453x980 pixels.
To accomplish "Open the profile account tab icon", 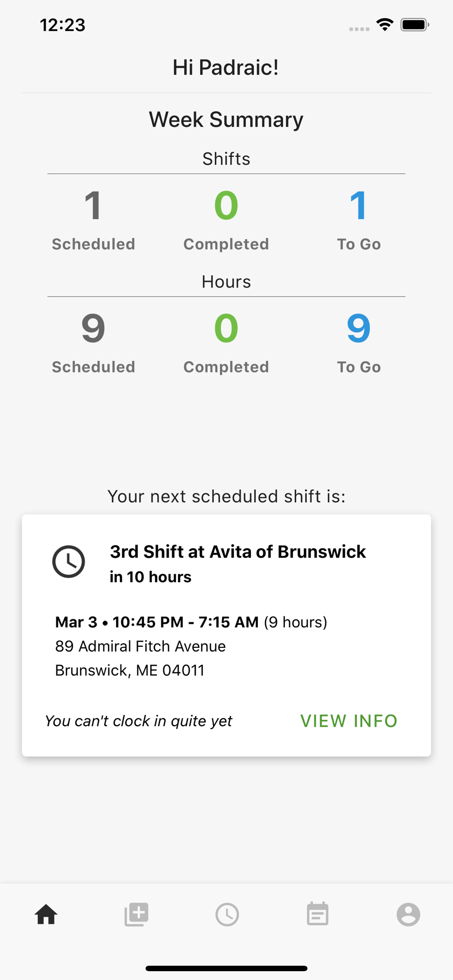I will tap(408, 914).
